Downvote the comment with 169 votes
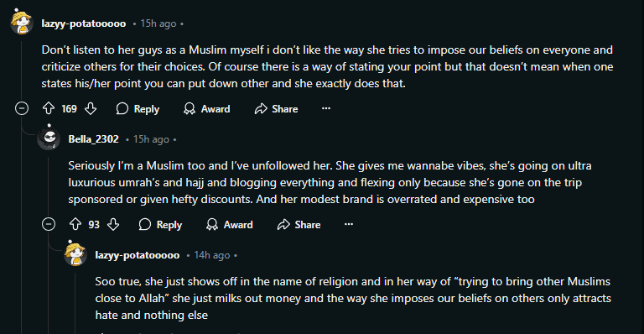Viewport: 644px width, 334px height. (91, 108)
